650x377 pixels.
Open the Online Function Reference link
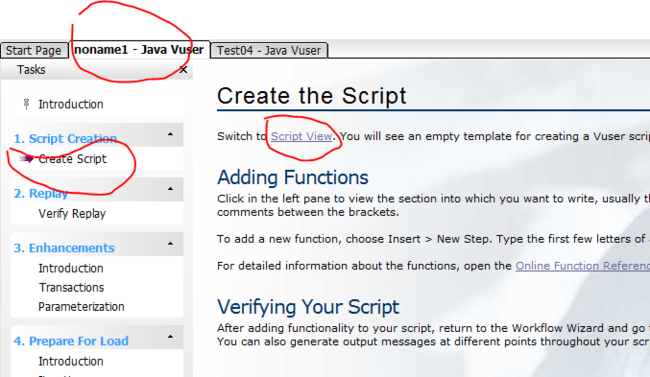[582, 266]
